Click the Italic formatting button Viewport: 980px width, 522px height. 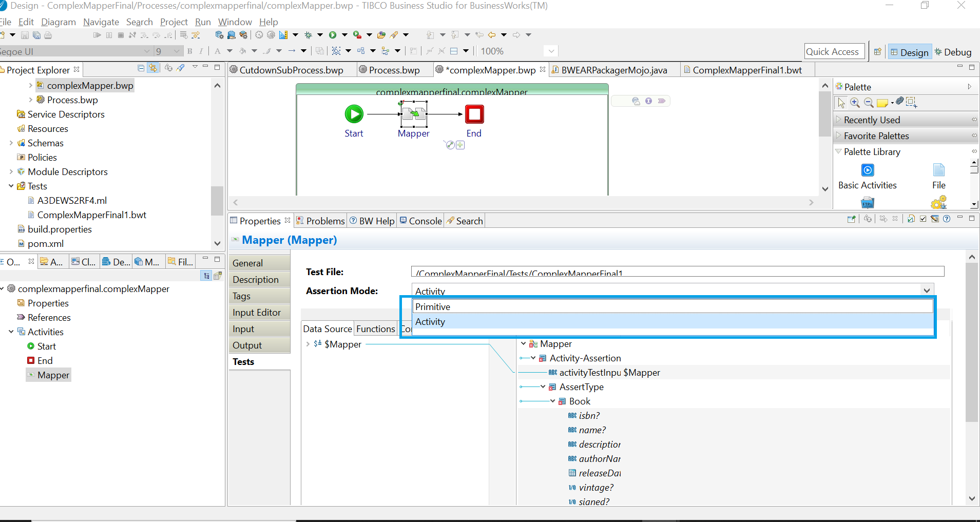tap(201, 51)
